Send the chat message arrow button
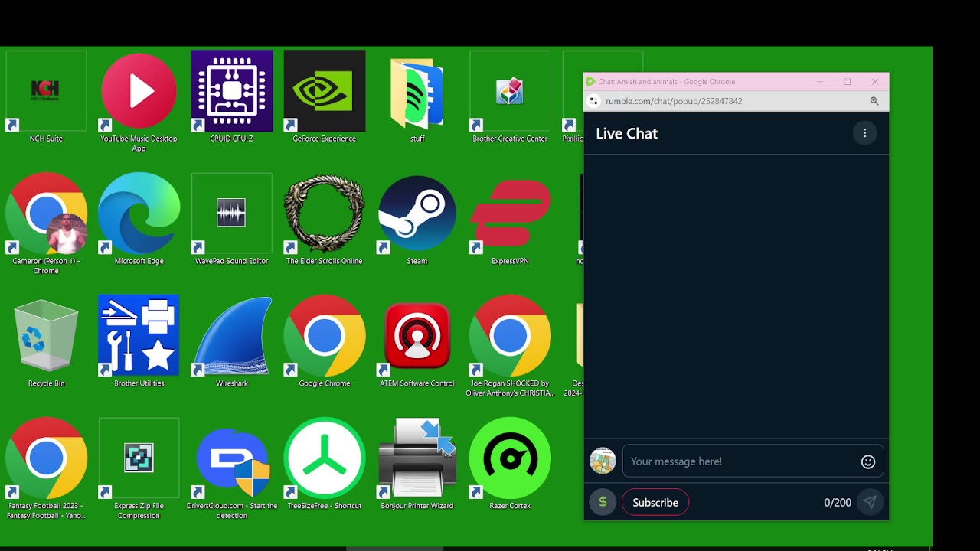Screen dimensions: 980x551 pyautogui.click(x=870, y=503)
